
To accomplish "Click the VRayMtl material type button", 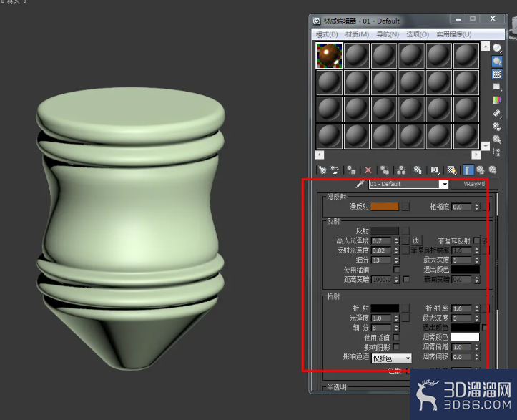I will tap(475, 184).
